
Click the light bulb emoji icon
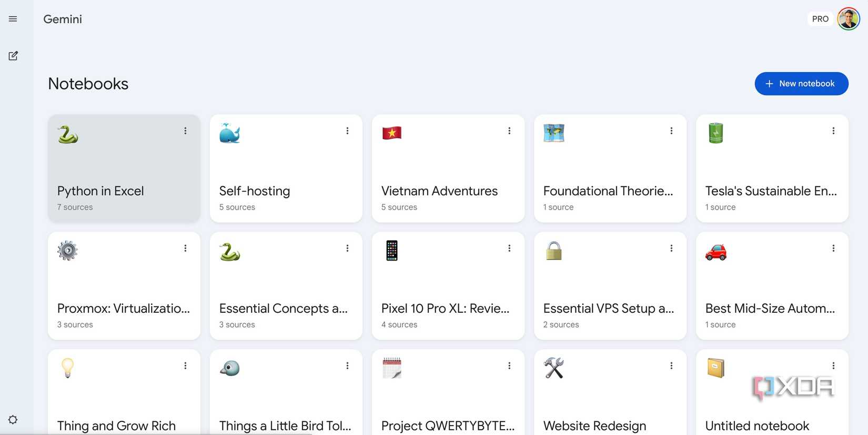[67, 368]
